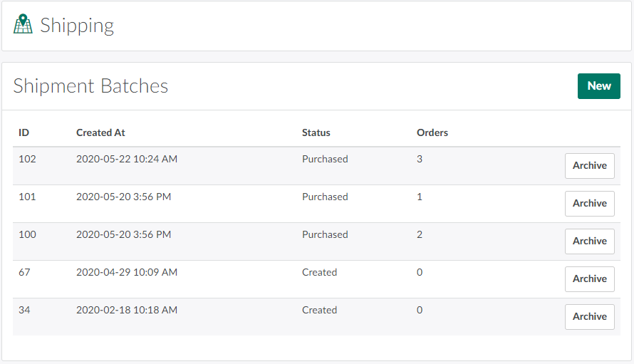Click the Status column header
Viewport: 634px width, 364px height.
point(316,132)
